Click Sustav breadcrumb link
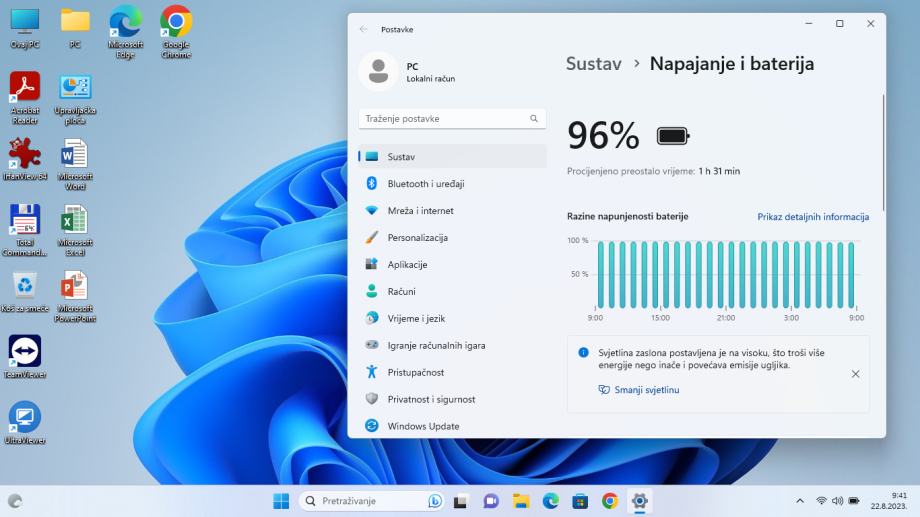The width and height of the screenshot is (920, 517). point(593,63)
